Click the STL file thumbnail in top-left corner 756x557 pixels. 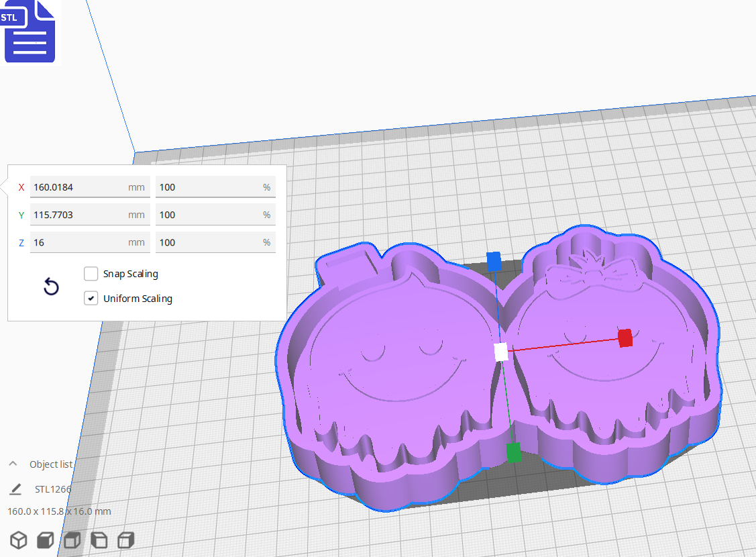click(30, 31)
